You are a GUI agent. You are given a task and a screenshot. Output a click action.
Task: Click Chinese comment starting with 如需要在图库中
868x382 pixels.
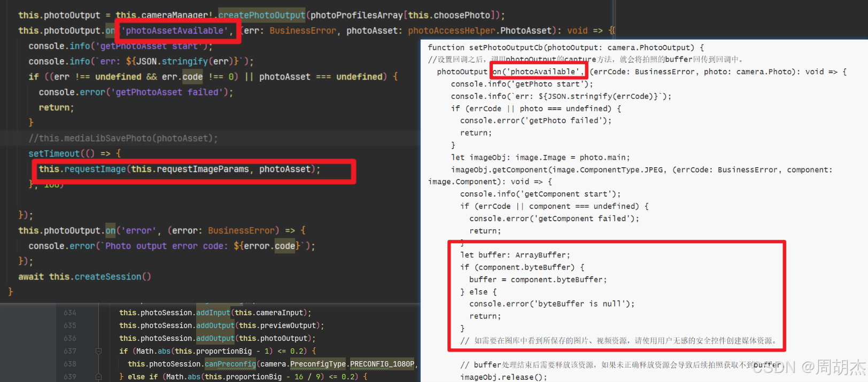click(620, 341)
